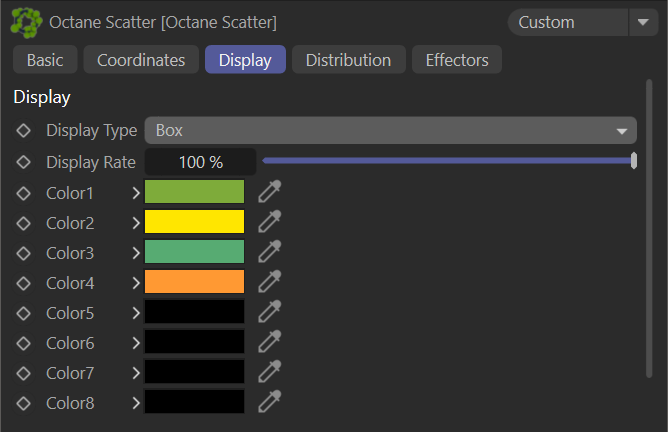The width and height of the screenshot is (668, 432).
Task: Toggle the Display Rate keyframe diamond
Action: pos(24,162)
